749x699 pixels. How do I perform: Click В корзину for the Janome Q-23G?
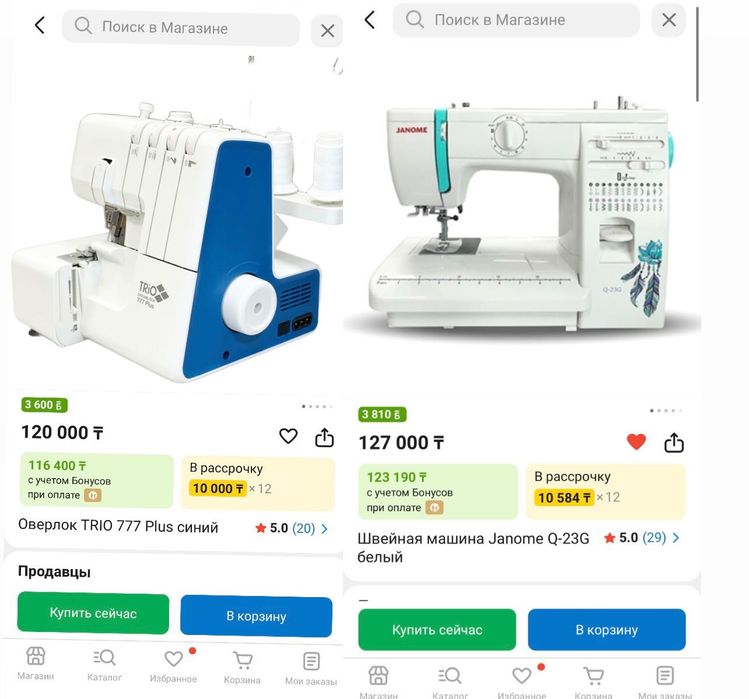click(x=607, y=630)
